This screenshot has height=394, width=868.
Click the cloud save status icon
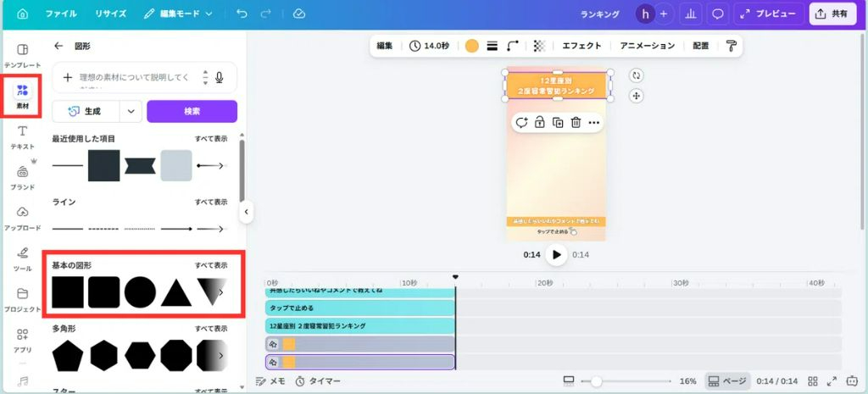pos(298,14)
